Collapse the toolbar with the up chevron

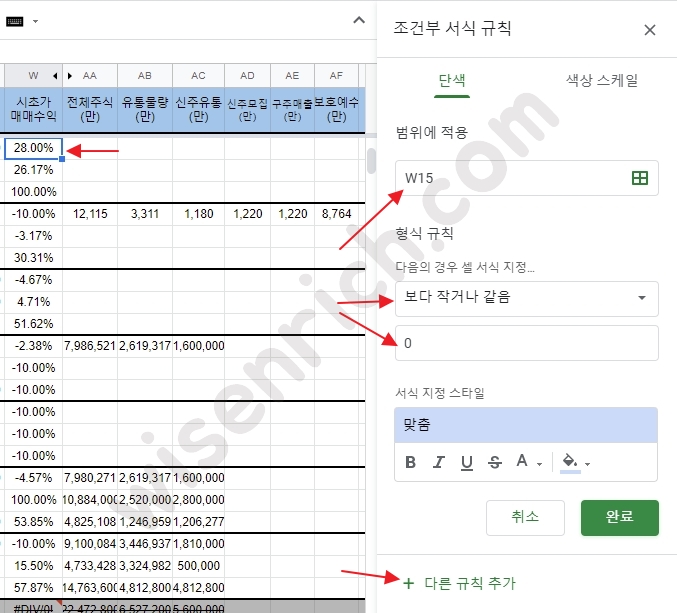359,20
